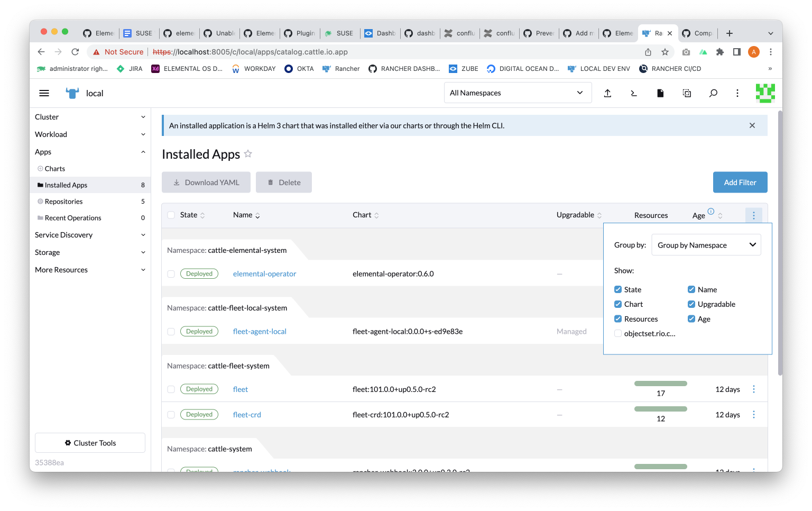Sort table by Upgradable column
The width and height of the screenshot is (812, 511).
[579, 215]
